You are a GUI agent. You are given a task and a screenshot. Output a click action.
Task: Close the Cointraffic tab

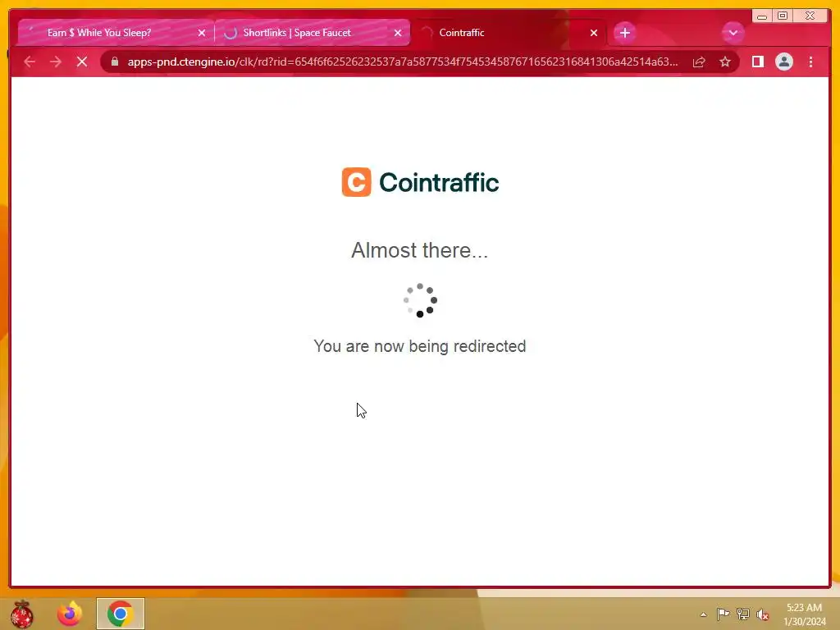(594, 33)
